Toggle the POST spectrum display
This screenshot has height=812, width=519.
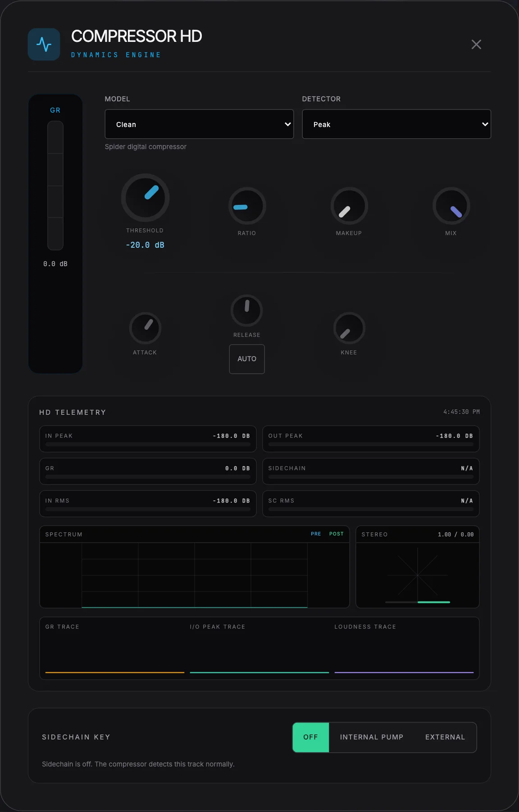[337, 534]
